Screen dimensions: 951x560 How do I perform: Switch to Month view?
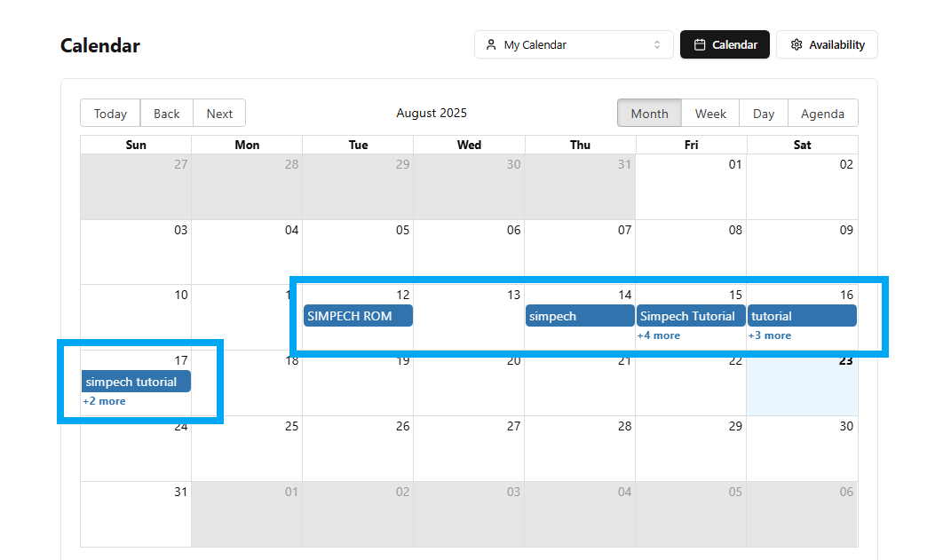click(x=649, y=114)
